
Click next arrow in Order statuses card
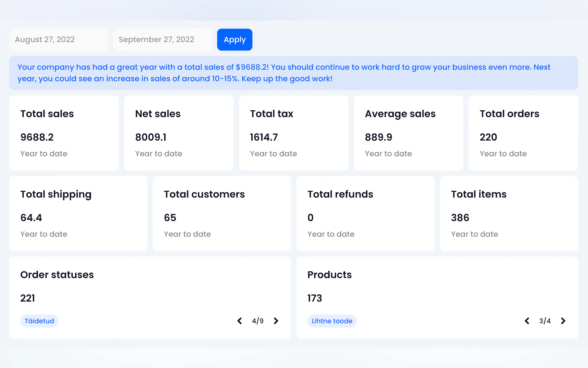276,321
